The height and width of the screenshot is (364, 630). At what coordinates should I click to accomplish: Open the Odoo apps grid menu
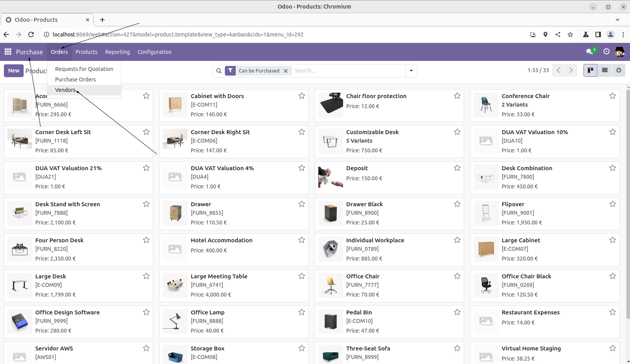point(8,52)
